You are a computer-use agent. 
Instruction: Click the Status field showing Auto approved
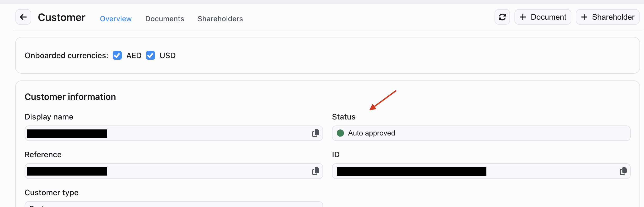pos(481,133)
